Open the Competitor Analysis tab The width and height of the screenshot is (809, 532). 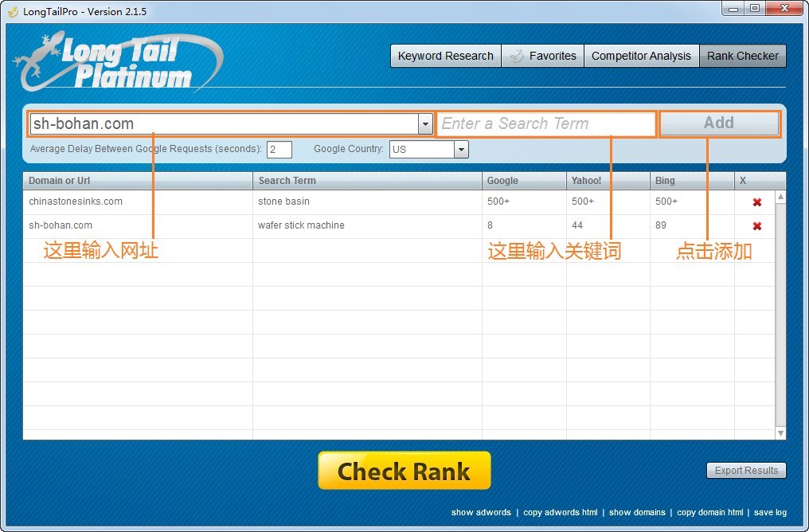tap(641, 56)
